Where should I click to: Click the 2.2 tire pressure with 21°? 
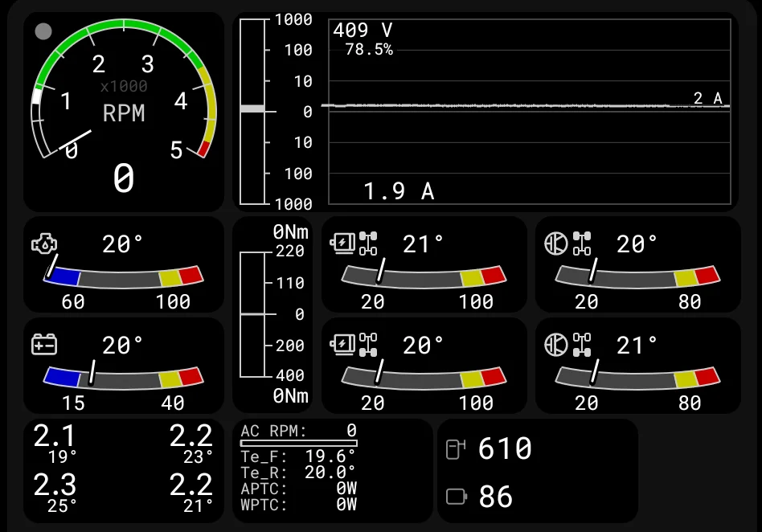pyautogui.click(x=191, y=493)
